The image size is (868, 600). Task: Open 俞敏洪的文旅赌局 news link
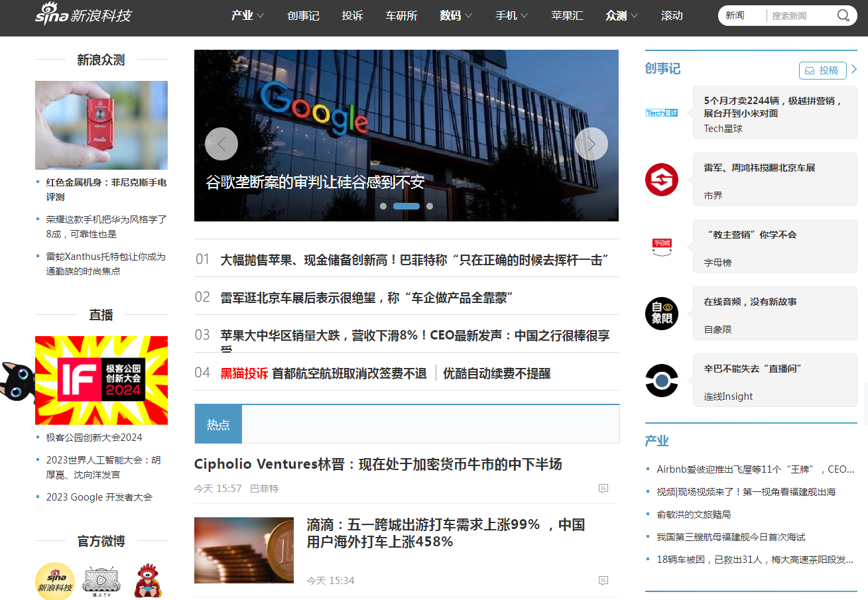pos(694,514)
